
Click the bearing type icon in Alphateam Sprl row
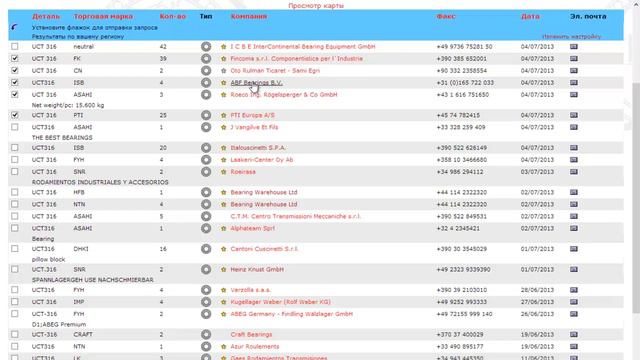tap(206, 228)
